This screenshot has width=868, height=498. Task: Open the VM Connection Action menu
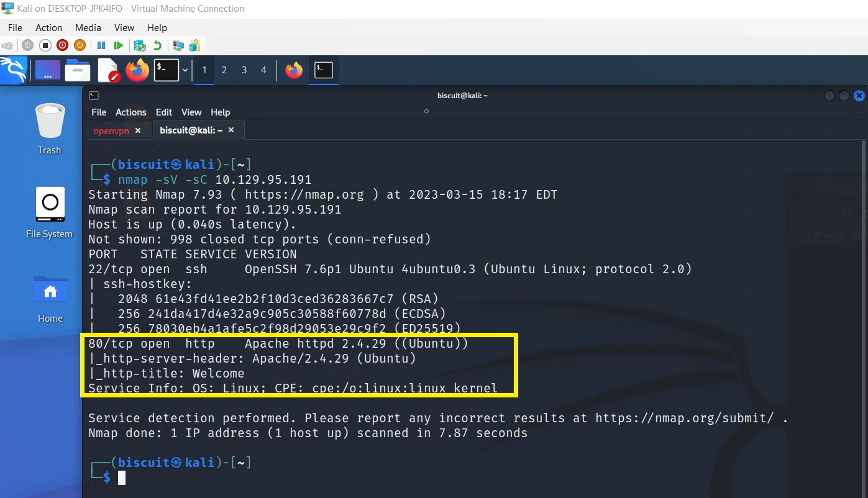click(48, 27)
